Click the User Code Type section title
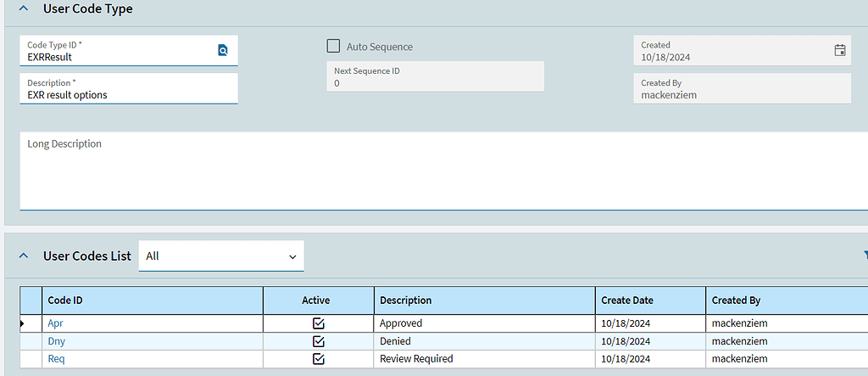This screenshot has width=868, height=376. coord(88,8)
